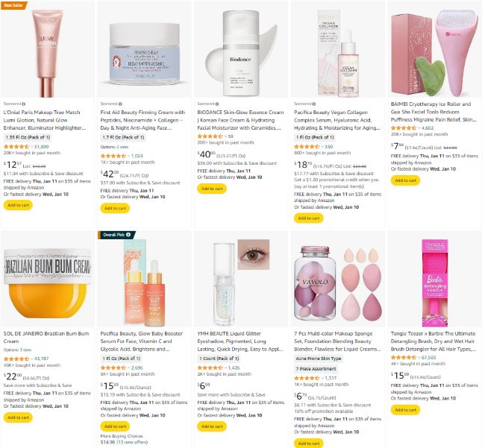Open Overall Pick badge info icon
This screenshot has width=485, height=448.
click(x=128, y=235)
